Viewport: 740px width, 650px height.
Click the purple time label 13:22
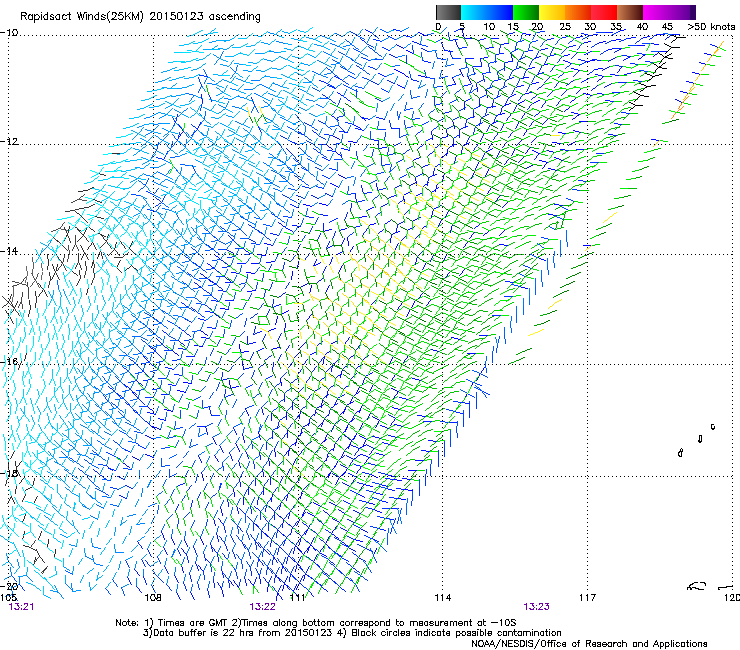pos(262,607)
